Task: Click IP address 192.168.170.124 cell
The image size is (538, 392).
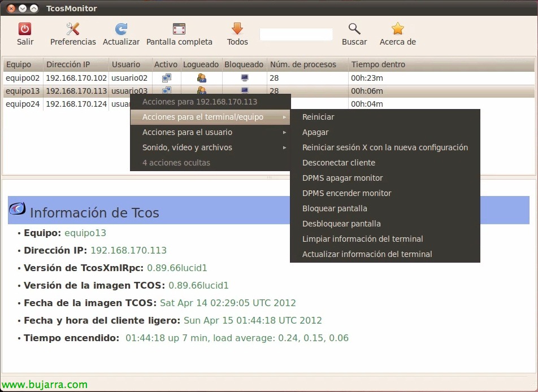Action: [x=76, y=104]
